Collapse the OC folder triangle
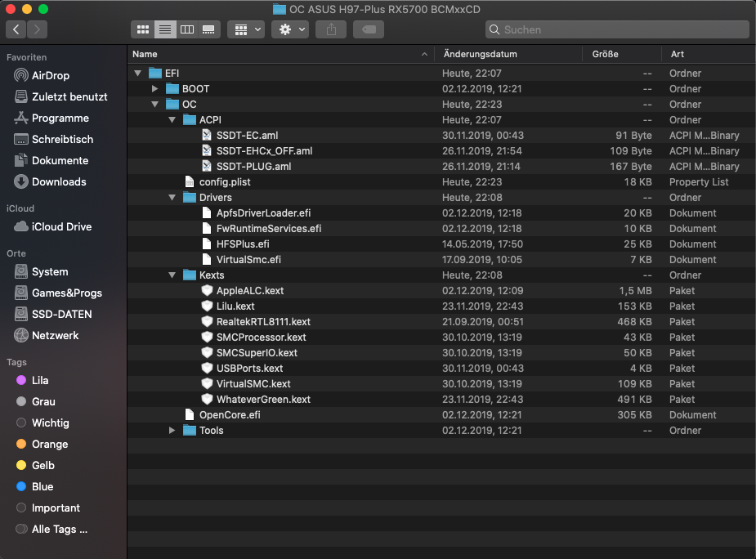Viewport: 756px width, 559px height. (x=154, y=104)
